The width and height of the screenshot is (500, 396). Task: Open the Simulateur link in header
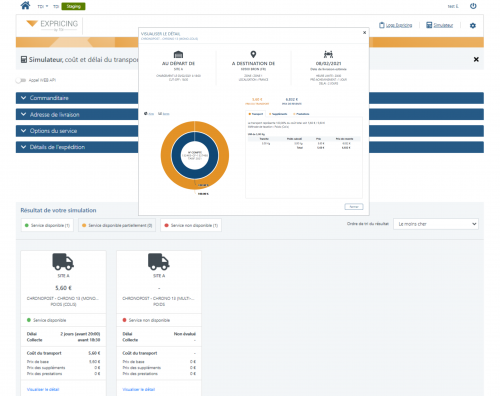coord(443,25)
